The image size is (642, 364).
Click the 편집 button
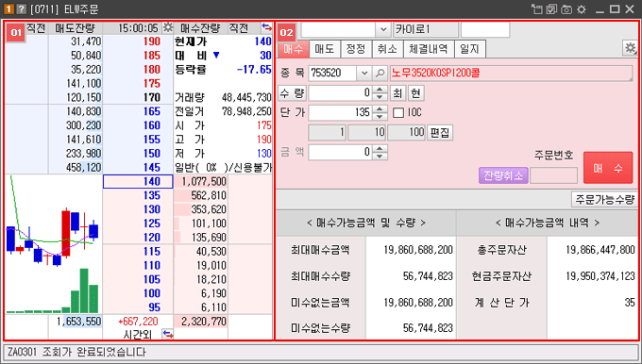pos(440,133)
